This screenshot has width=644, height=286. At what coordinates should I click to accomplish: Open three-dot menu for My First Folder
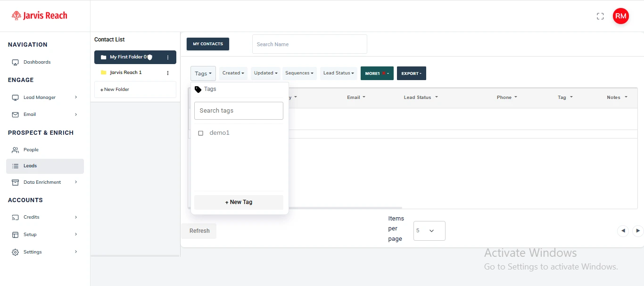pos(168,57)
